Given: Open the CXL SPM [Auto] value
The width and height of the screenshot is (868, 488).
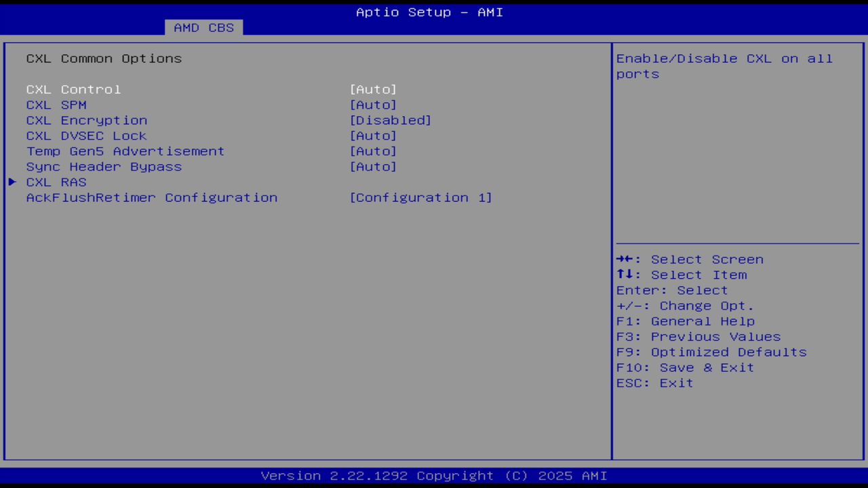Looking at the screenshot, I should coord(373,105).
